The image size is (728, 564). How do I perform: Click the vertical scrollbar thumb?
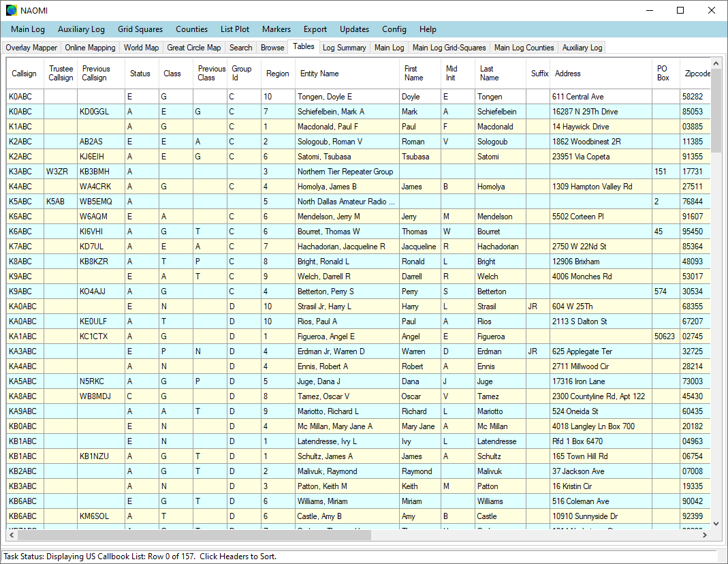[x=716, y=110]
